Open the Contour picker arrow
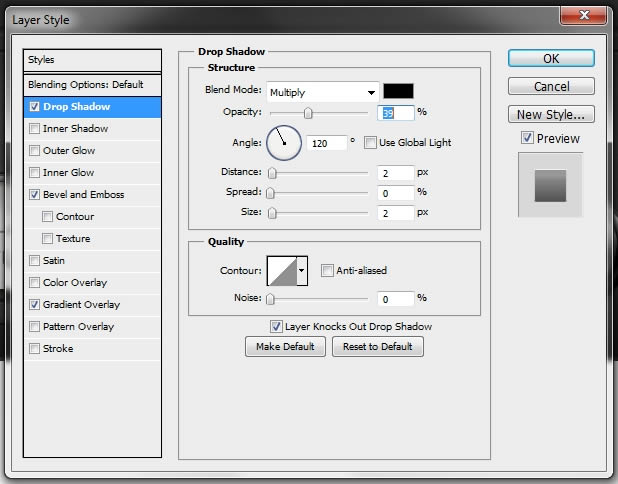The height and width of the screenshot is (484, 618). (302, 270)
